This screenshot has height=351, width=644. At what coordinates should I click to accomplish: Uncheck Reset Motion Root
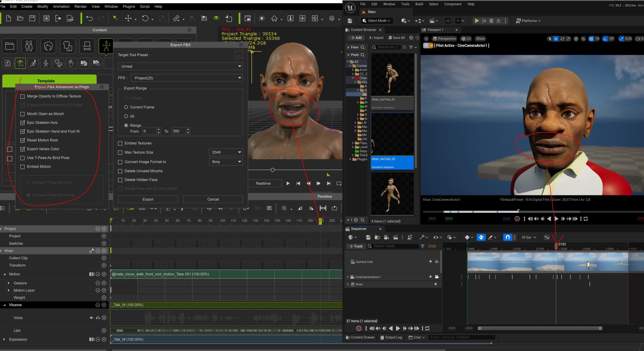22,140
